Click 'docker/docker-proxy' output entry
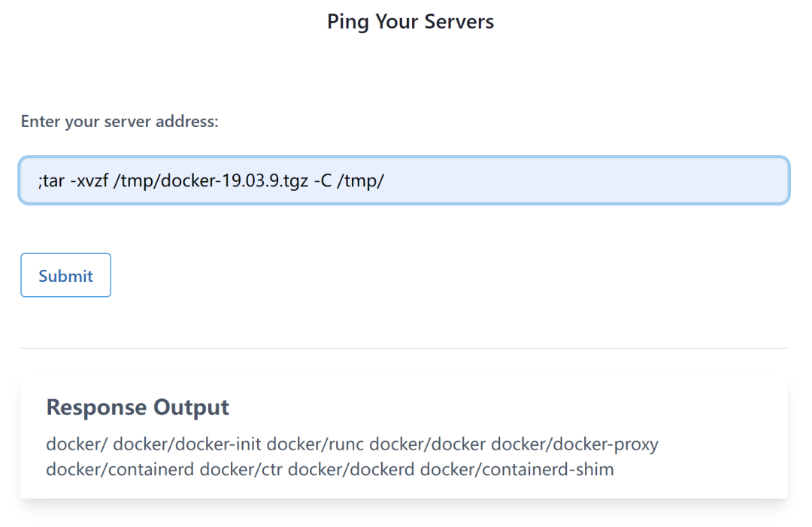Viewport: 812px width, 527px height. click(575, 444)
